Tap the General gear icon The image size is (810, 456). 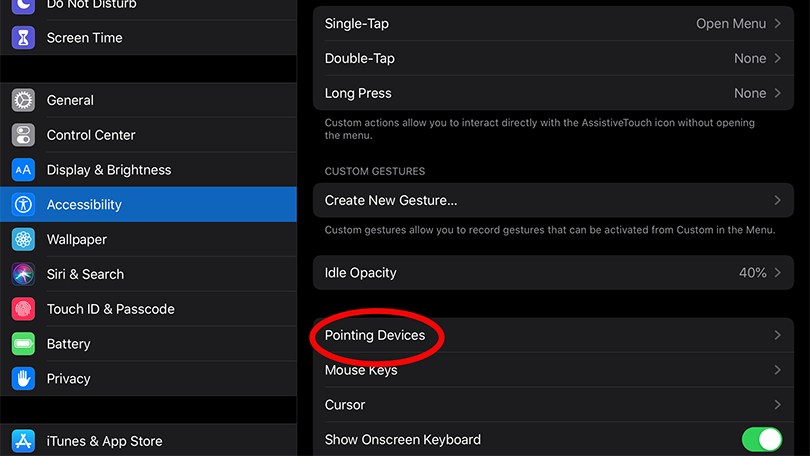[23, 100]
